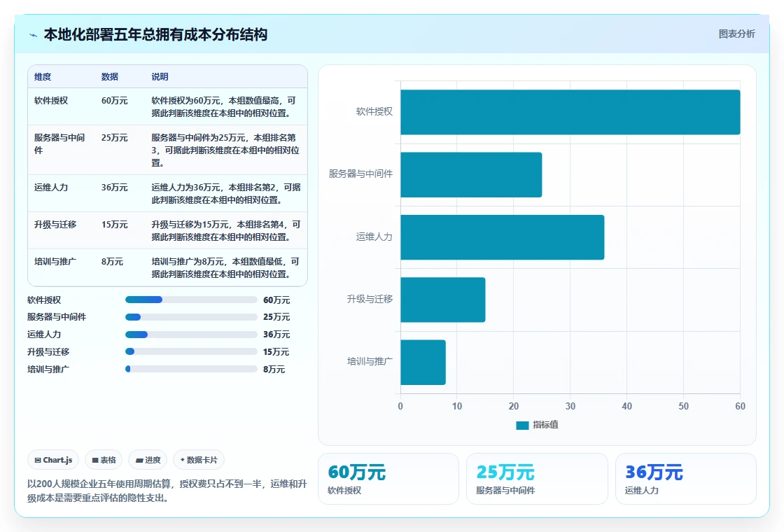
Task: Click the 运维人力 progress bar
Action: click(191, 335)
